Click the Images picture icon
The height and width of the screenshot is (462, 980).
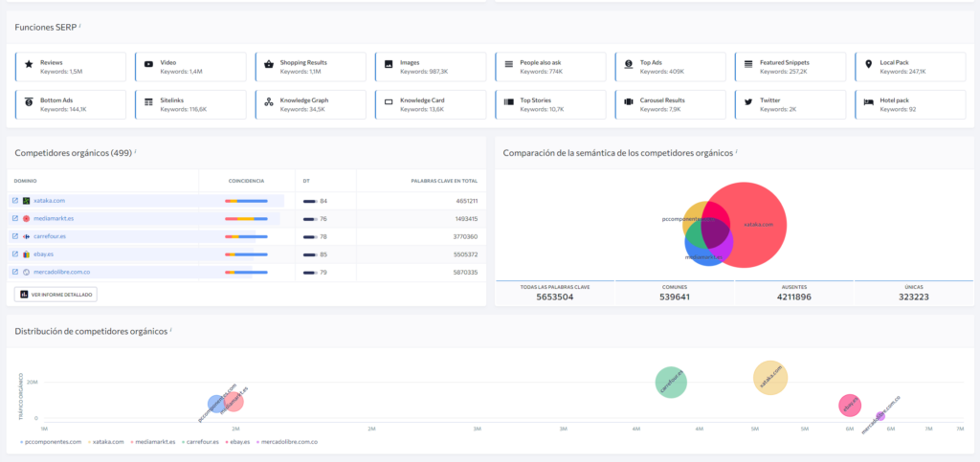pyautogui.click(x=389, y=64)
